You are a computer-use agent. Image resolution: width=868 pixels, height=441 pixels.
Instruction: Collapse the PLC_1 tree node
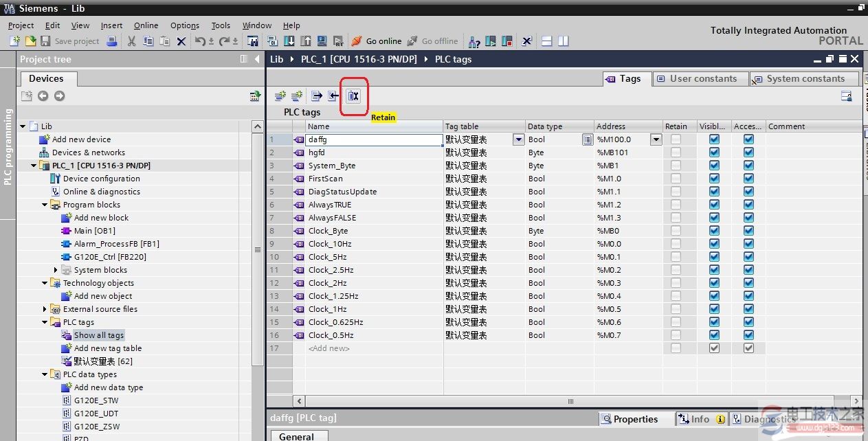point(34,166)
